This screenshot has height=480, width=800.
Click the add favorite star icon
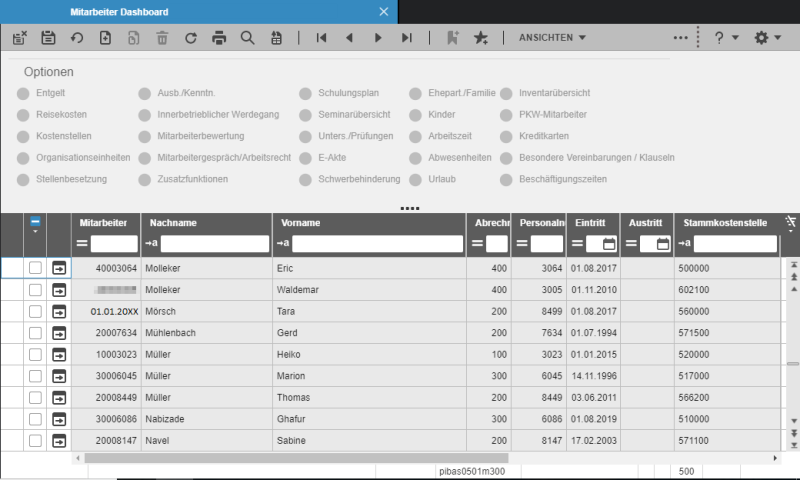481,38
